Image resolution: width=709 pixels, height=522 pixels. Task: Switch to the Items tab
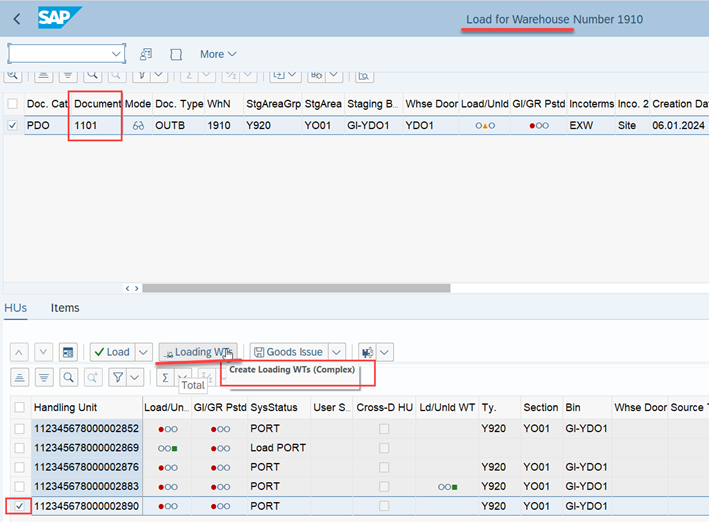click(x=65, y=308)
